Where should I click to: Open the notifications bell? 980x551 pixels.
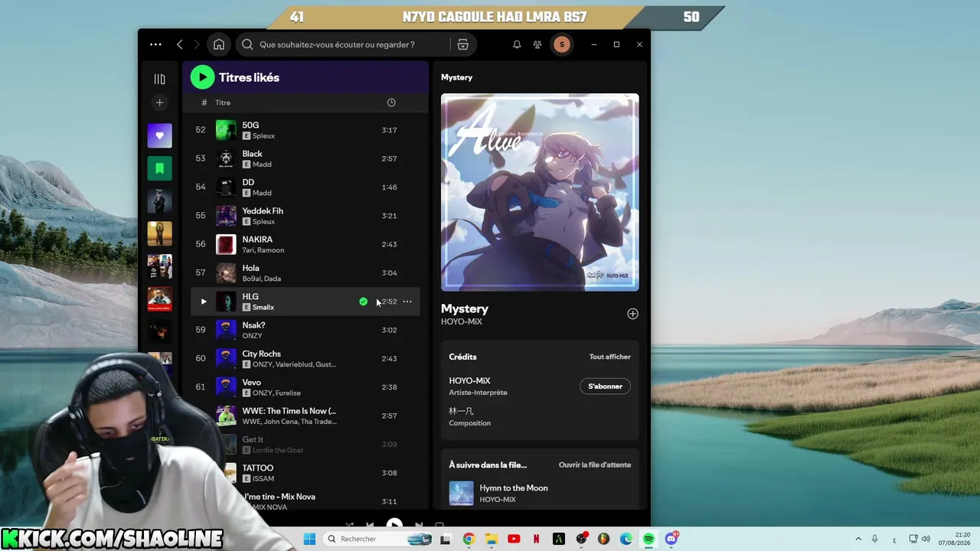517,44
